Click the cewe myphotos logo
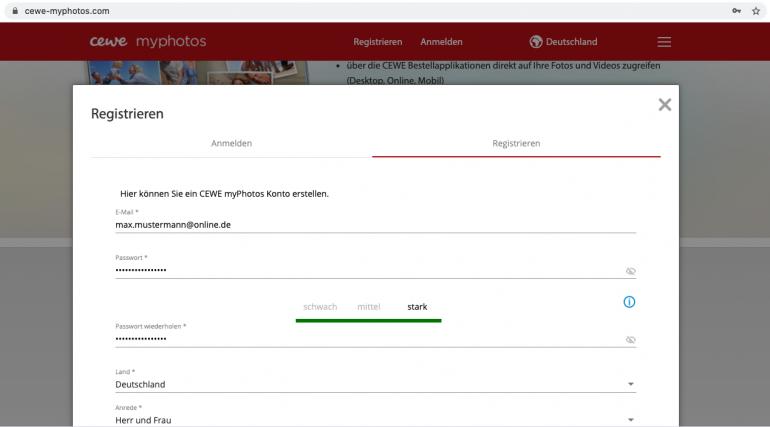 148,41
